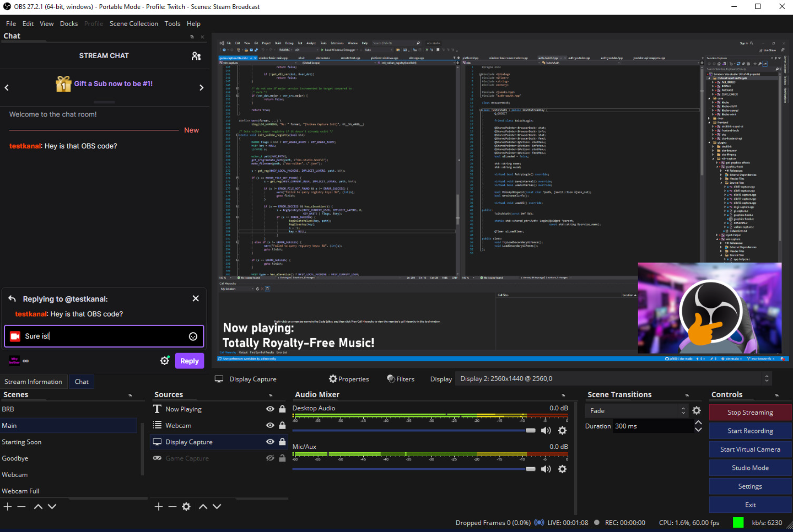Add a new source with plus icon

pyautogui.click(x=159, y=507)
